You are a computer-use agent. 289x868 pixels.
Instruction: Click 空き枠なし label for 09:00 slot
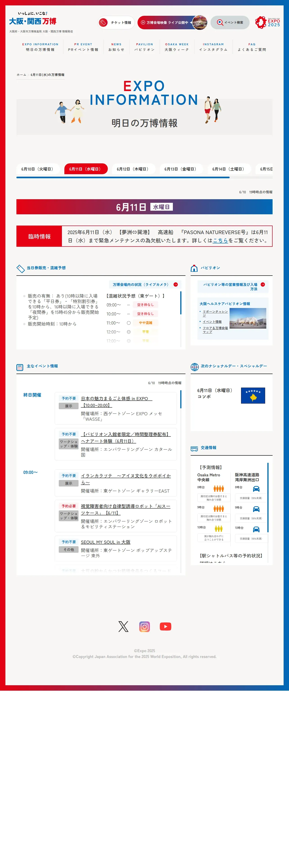click(x=145, y=305)
